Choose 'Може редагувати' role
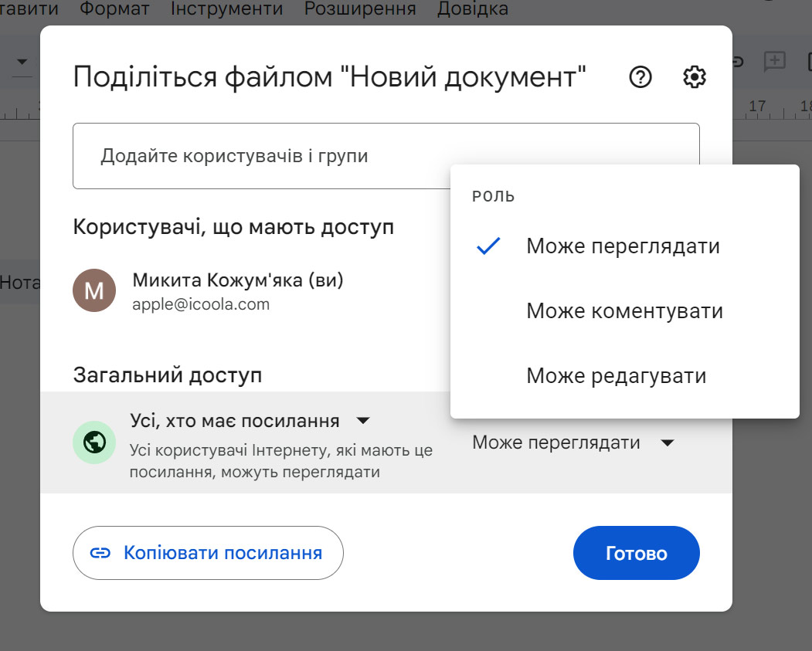The width and height of the screenshot is (812, 651). [616, 376]
